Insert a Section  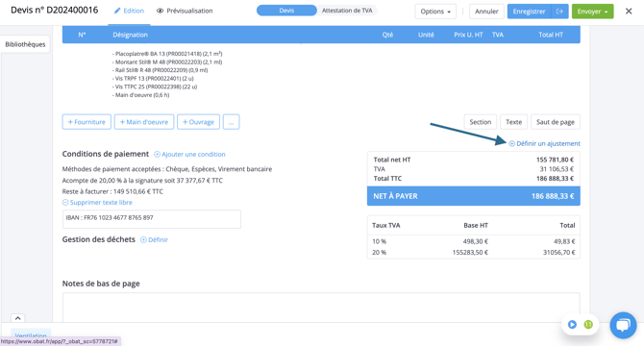(x=481, y=122)
